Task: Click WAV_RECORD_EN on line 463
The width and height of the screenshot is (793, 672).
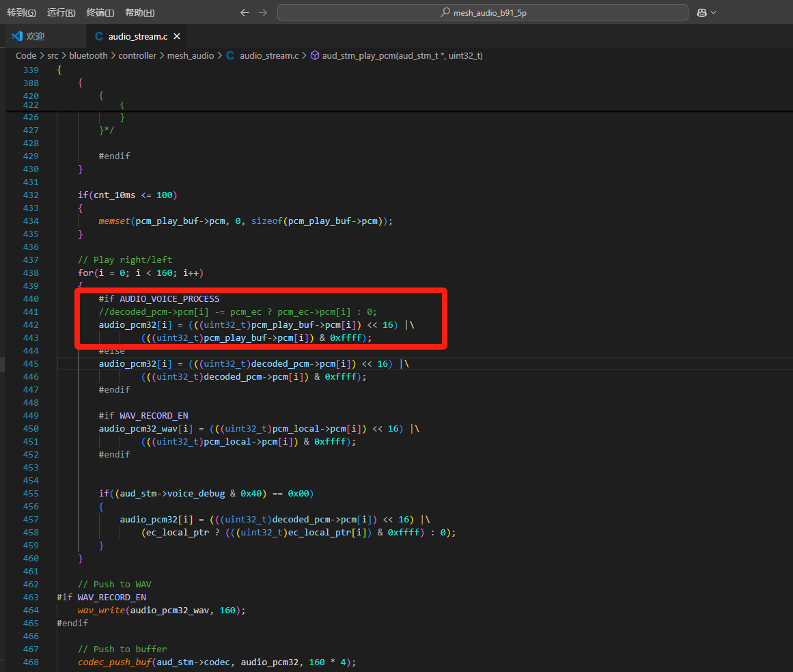Action: [112, 598]
